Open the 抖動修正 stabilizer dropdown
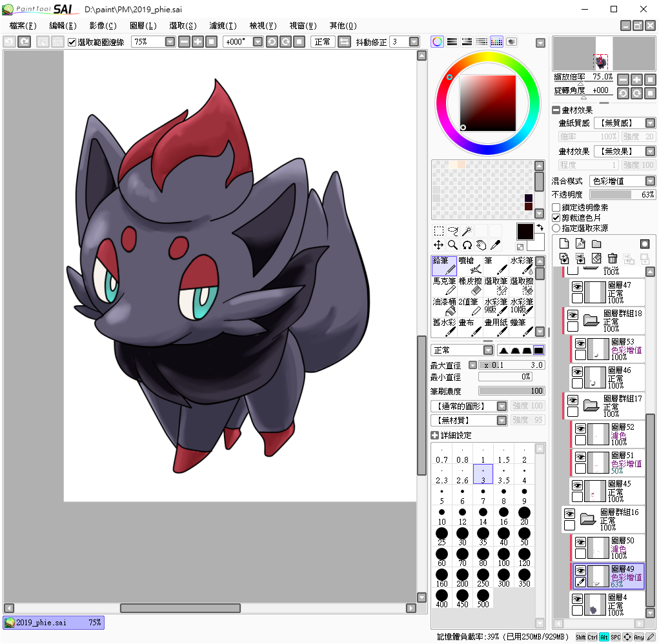This screenshot has height=644, width=659. click(x=414, y=41)
